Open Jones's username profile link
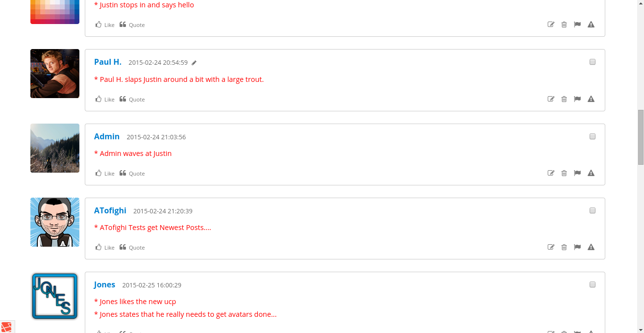Viewport: 644px width, 333px height. 104,284
